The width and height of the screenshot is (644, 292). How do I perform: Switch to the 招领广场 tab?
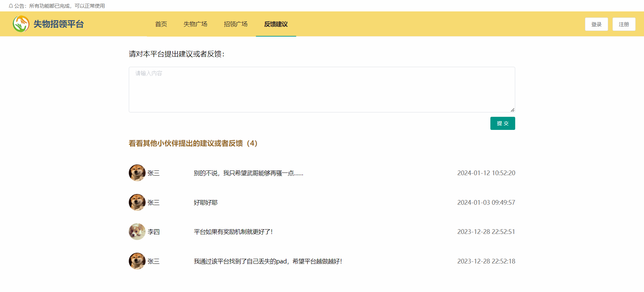tap(235, 24)
